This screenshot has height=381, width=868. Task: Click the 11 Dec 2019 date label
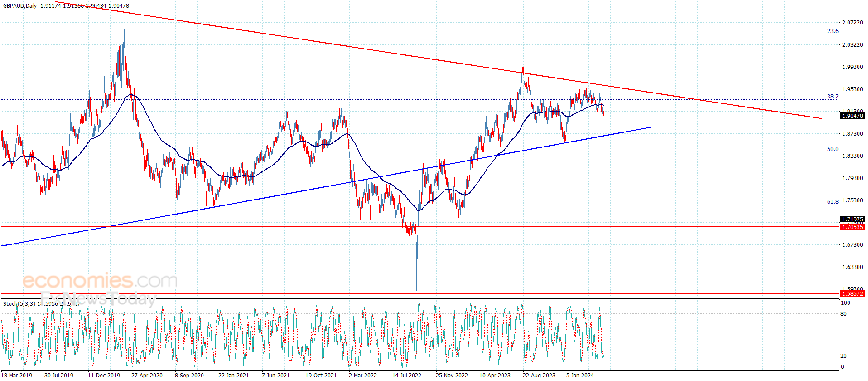(104, 375)
